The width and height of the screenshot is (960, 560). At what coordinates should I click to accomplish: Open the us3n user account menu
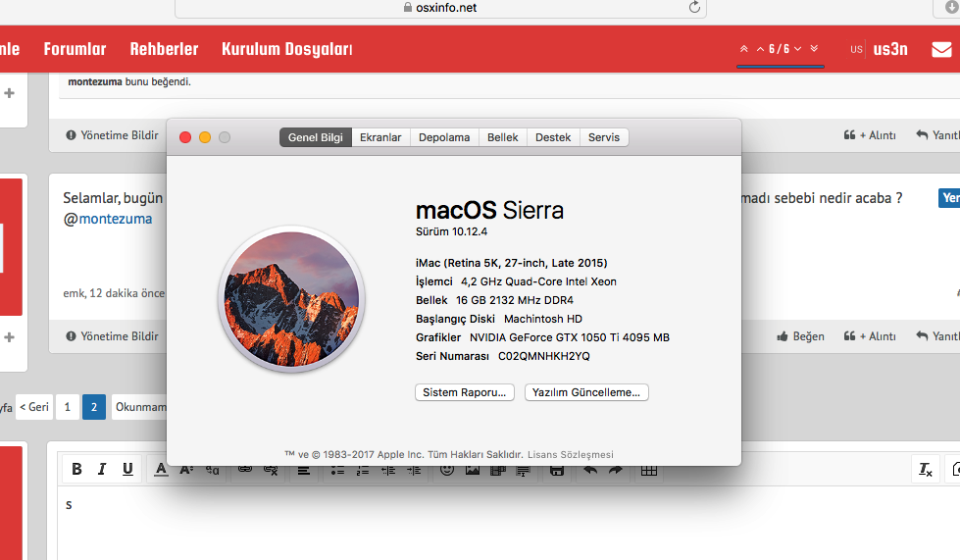click(890, 49)
